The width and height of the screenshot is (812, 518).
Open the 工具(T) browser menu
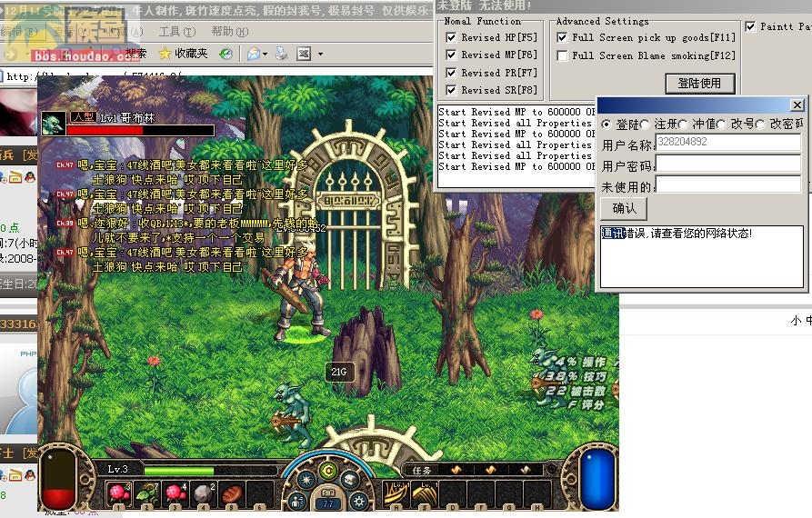coord(177,32)
